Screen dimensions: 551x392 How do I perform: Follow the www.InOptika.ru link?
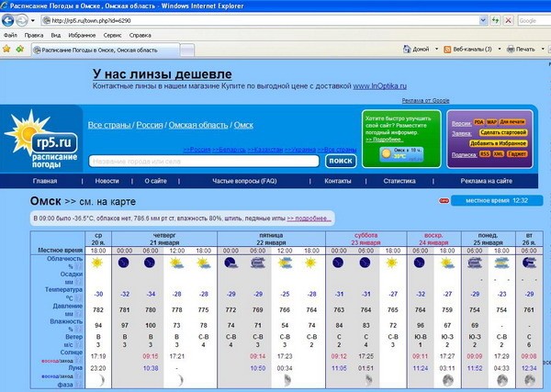380,86
